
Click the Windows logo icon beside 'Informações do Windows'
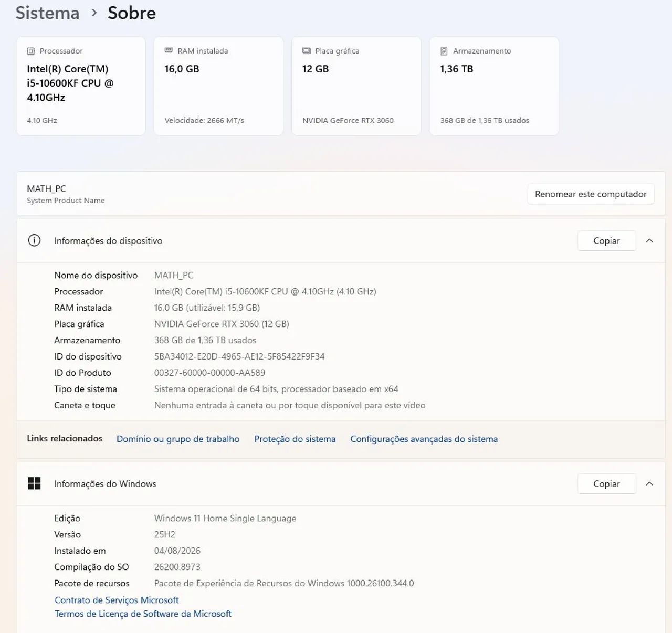(x=34, y=483)
